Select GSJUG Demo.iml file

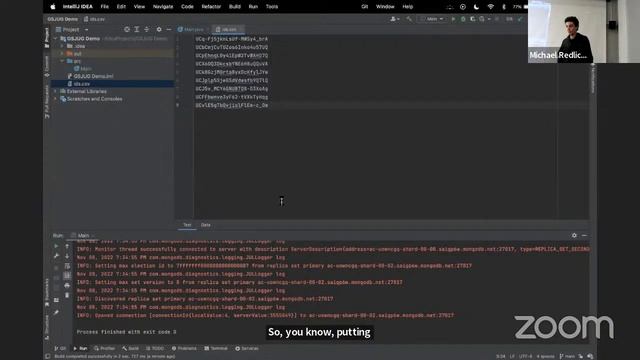point(90,76)
